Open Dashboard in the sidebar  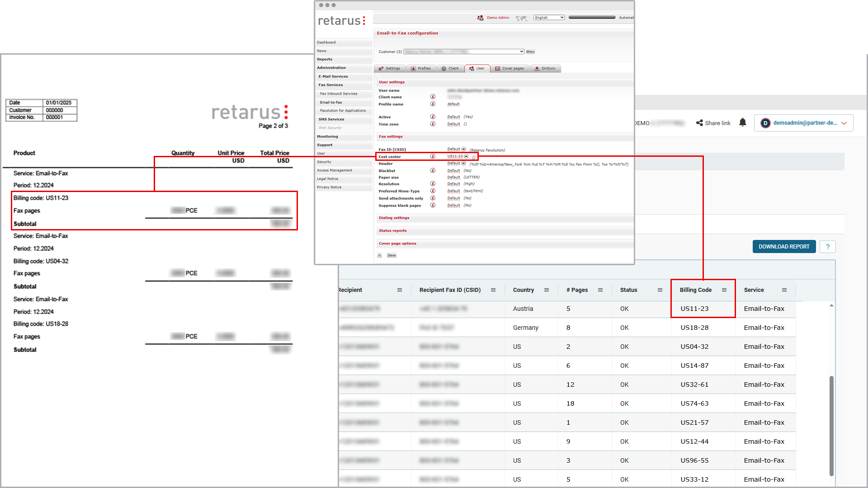[344, 42]
